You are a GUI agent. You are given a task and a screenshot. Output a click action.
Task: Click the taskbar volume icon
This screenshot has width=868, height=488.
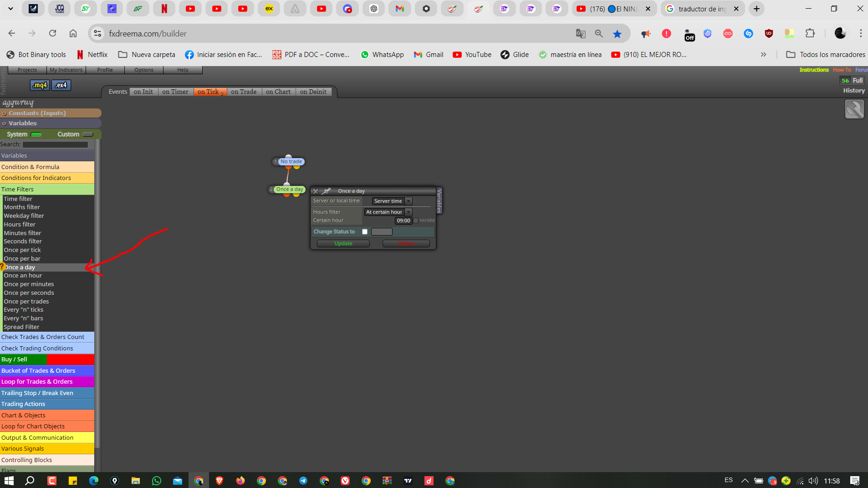pos(813,481)
